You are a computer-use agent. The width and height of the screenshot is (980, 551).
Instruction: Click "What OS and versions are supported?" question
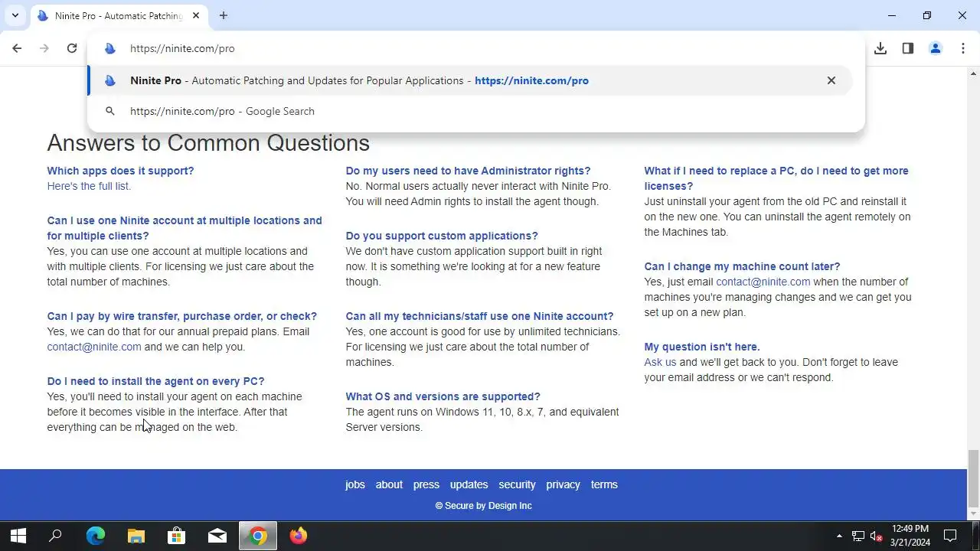point(443,396)
